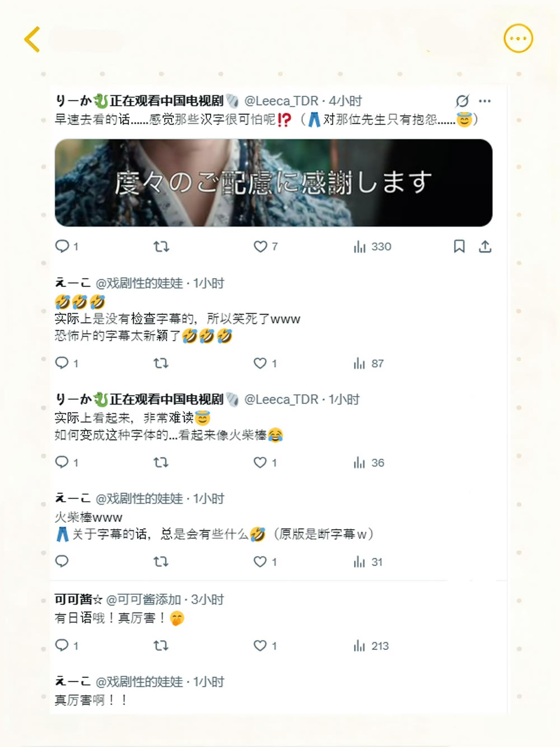Share the first tweet
The height and width of the screenshot is (747, 560).
click(x=485, y=246)
